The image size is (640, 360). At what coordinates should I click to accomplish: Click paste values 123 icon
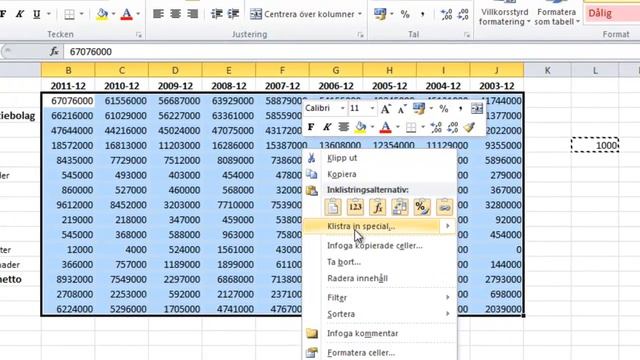[x=355, y=207]
